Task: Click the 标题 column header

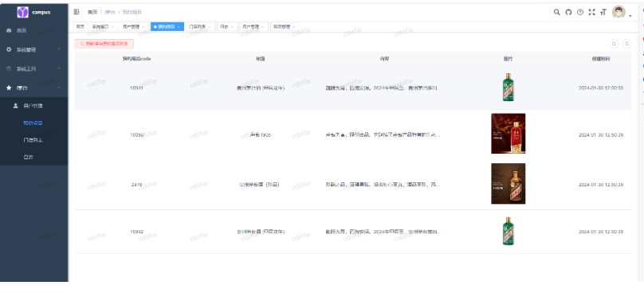Action: pyautogui.click(x=261, y=59)
